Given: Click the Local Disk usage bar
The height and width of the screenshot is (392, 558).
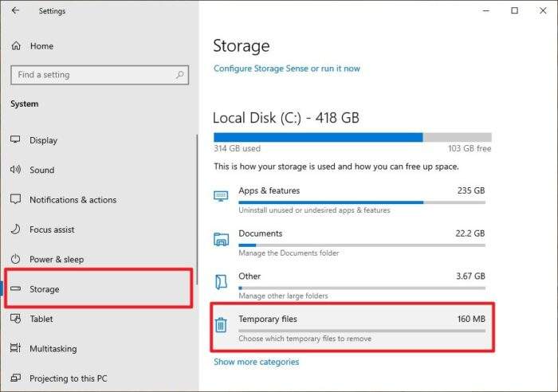Looking at the screenshot, I should [352, 137].
